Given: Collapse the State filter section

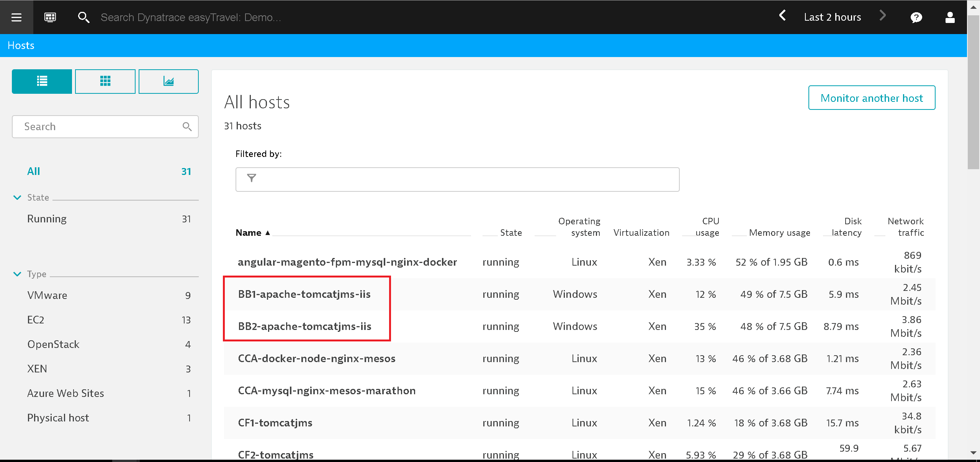Looking at the screenshot, I should pos(17,198).
